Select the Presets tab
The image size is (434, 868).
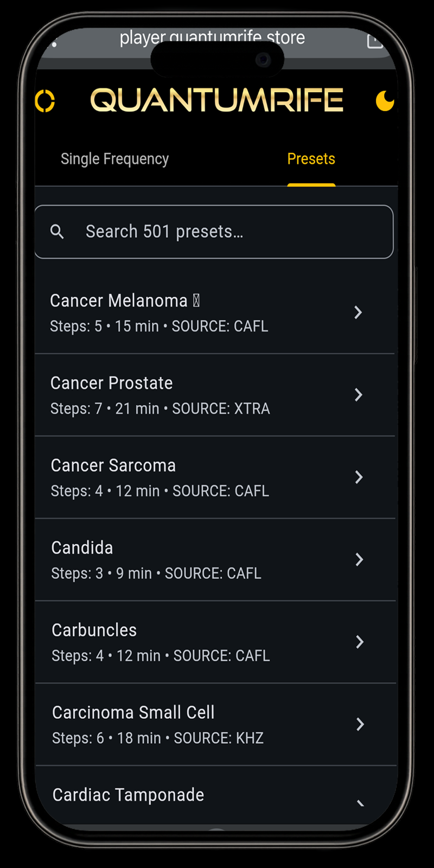tap(311, 159)
